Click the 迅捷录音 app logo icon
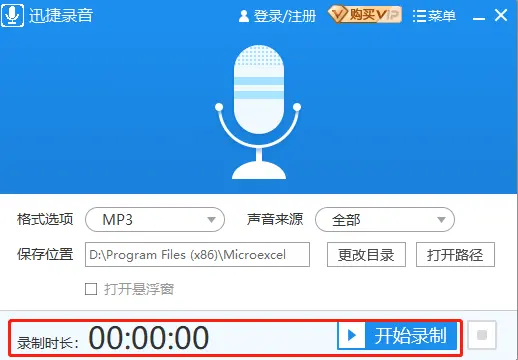This screenshot has width=518, height=360. pos(12,15)
